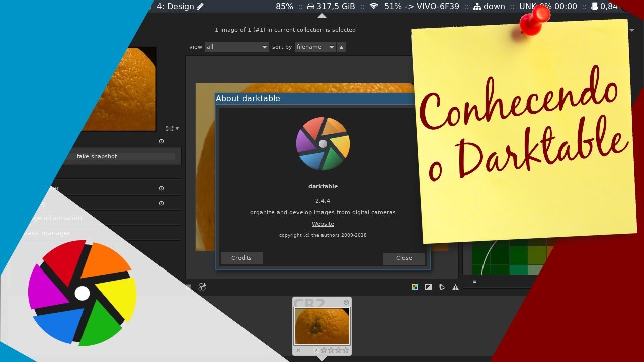The width and height of the screenshot is (644, 362).
Task: Collapse the bottom filmstrip panel arrow
Action: tap(322, 358)
